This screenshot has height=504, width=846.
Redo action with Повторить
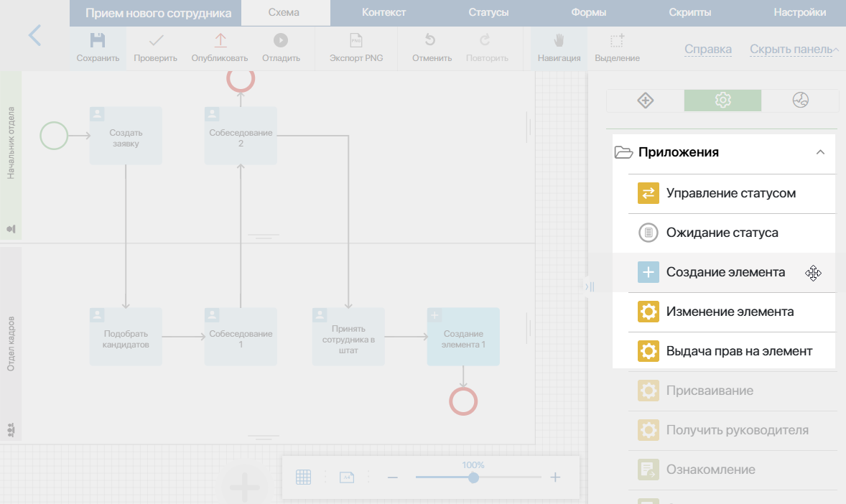click(x=487, y=47)
